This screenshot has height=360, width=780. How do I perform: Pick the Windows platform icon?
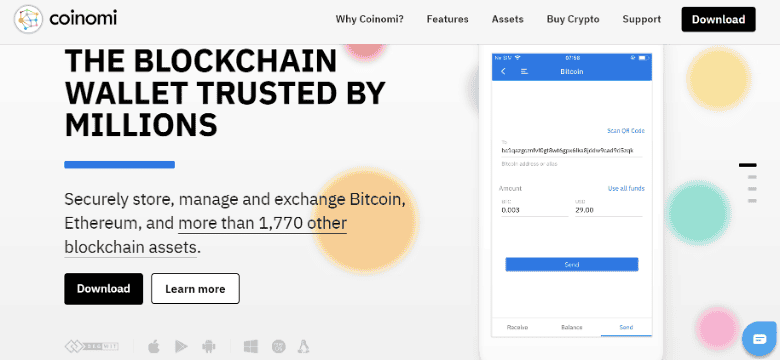tap(251, 346)
